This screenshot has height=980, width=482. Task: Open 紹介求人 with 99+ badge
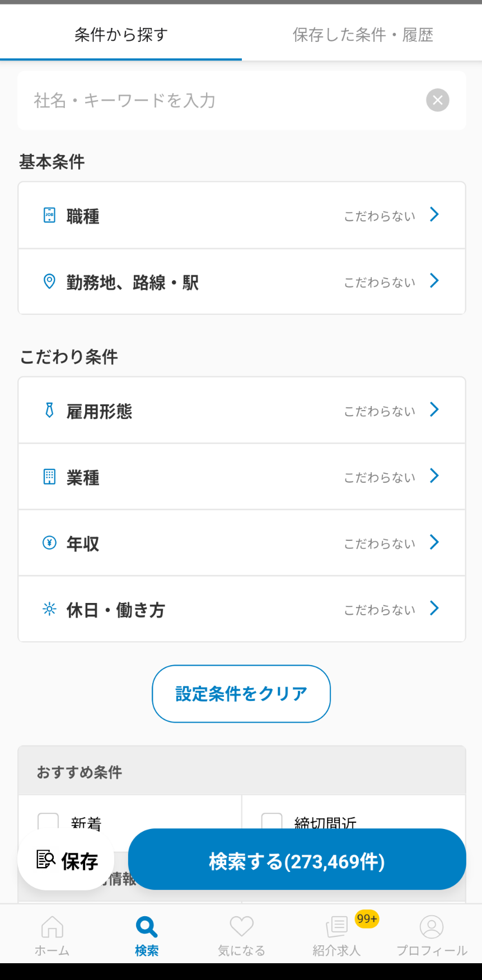point(336,927)
